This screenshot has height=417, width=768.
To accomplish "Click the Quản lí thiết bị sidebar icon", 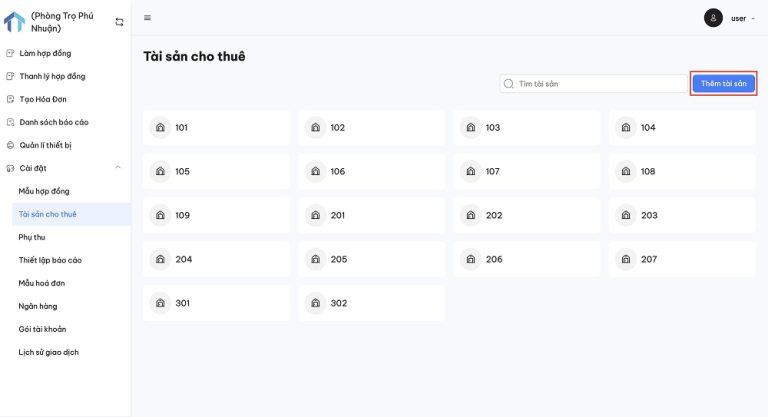I will click(10, 145).
